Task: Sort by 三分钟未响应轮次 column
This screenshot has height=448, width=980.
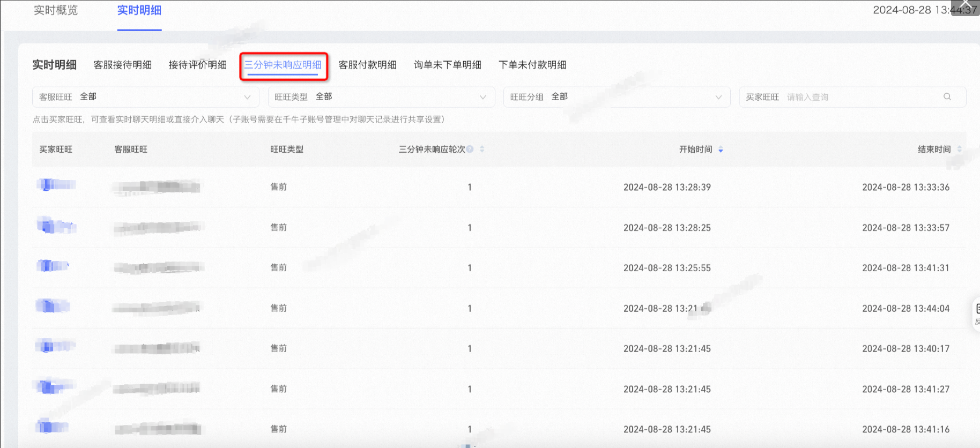Action: coord(482,149)
